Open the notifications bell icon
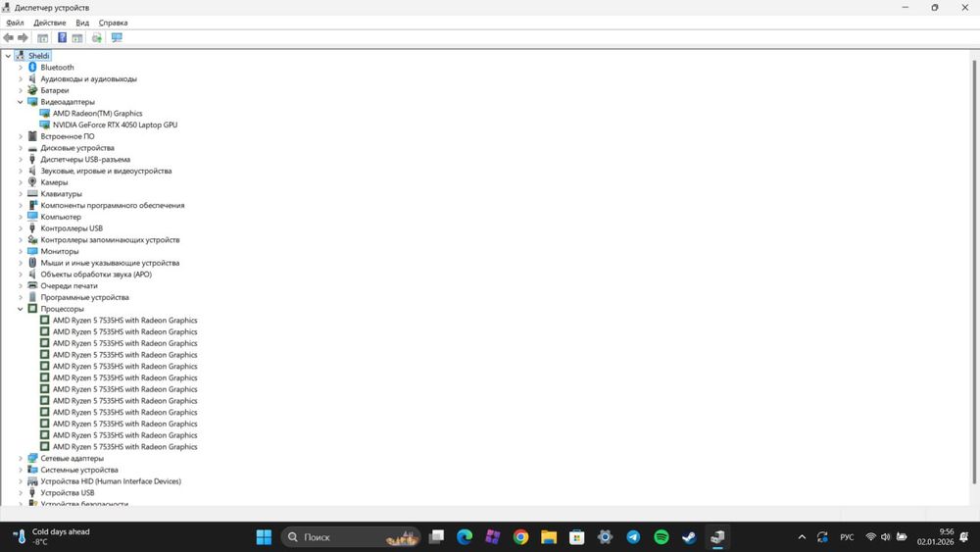Screen dimensions: 980x552 [965, 537]
